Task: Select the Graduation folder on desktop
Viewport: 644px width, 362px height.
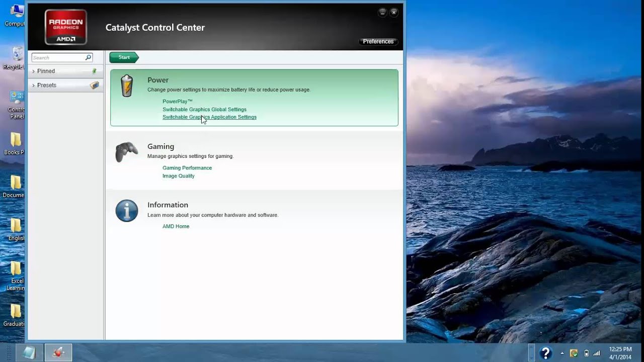Action: (15, 316)
